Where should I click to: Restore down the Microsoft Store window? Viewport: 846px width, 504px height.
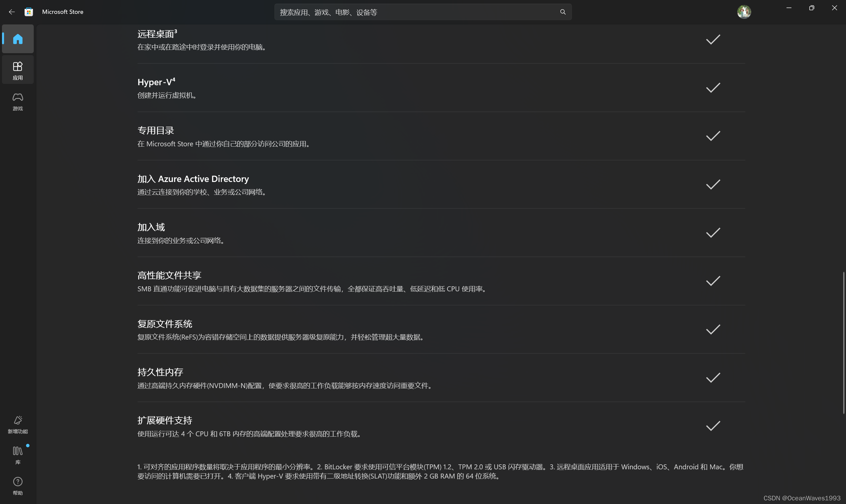tap(812, 8)
